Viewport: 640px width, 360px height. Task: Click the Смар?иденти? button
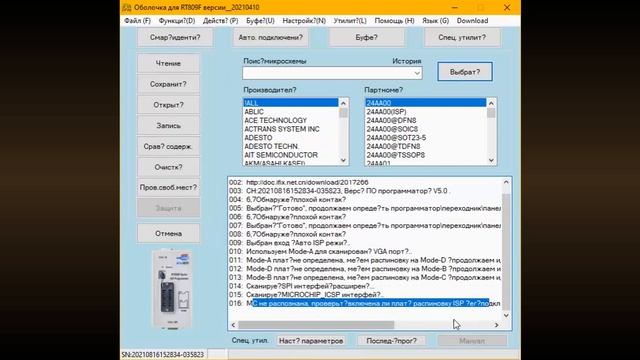(x=175, y=38)
